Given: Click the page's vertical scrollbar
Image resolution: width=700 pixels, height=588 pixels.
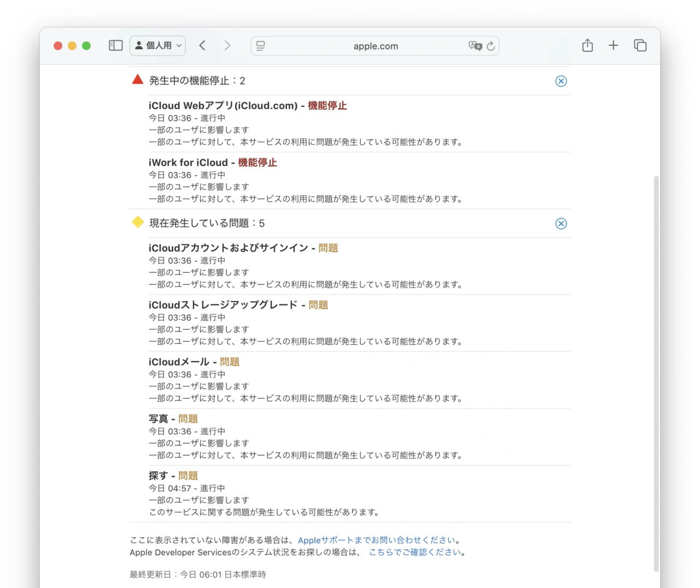Looking at the screenshot, I should coord(656,372).
